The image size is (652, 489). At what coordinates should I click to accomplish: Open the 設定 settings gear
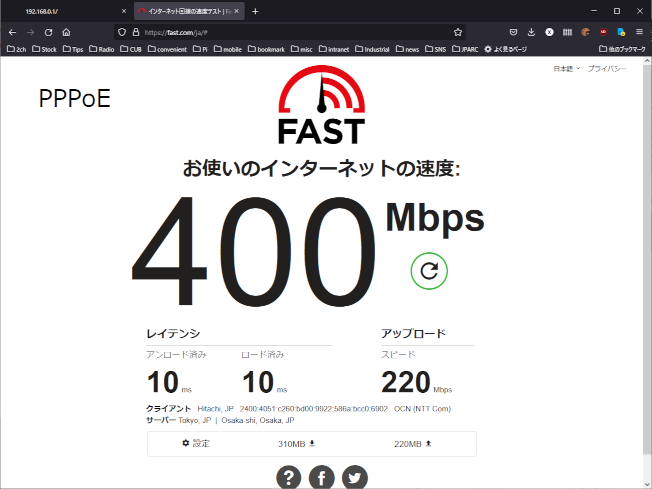196,444
